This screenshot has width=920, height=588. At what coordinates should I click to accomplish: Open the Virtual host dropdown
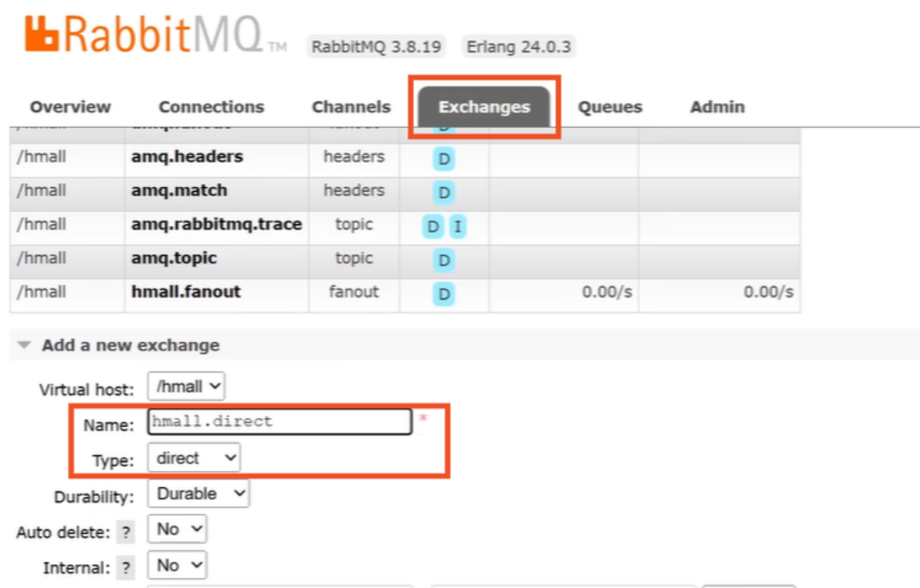pos(186,387)
